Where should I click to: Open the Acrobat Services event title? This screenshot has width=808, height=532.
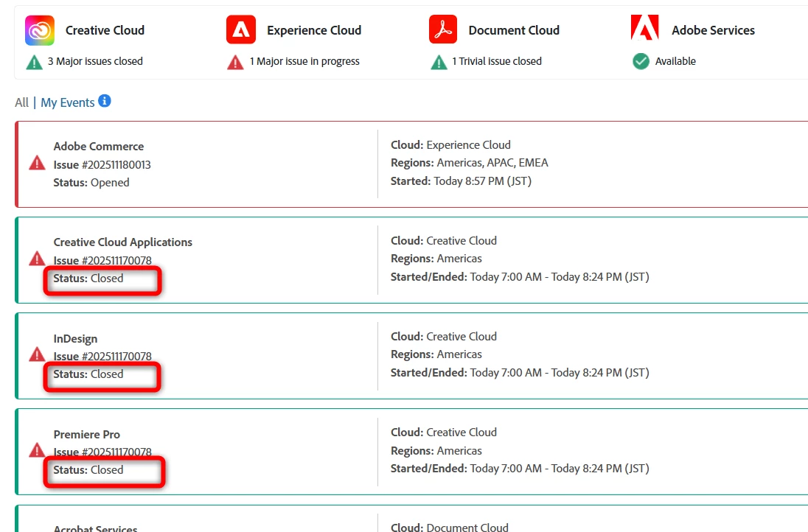click(96, 528)
